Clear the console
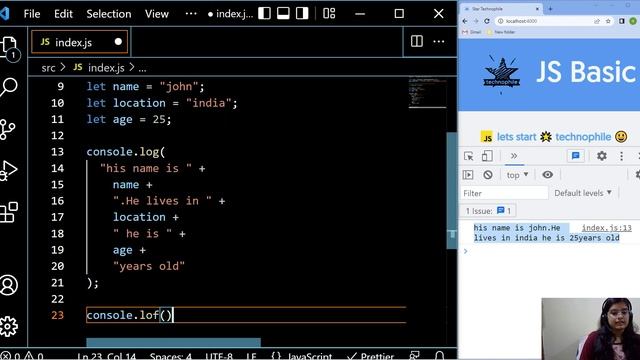640x360 pixels. click(x=488, y=175)
